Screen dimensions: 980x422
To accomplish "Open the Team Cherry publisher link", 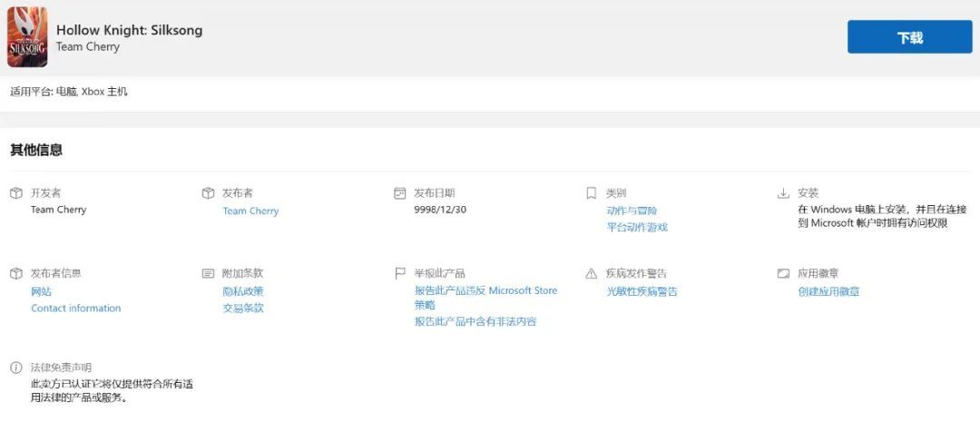I will (250, 211).
